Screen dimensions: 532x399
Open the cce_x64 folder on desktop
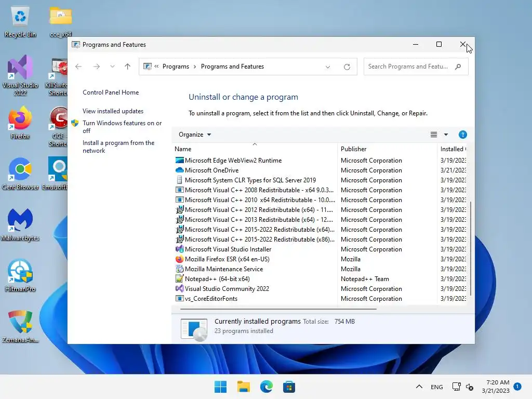60,21
